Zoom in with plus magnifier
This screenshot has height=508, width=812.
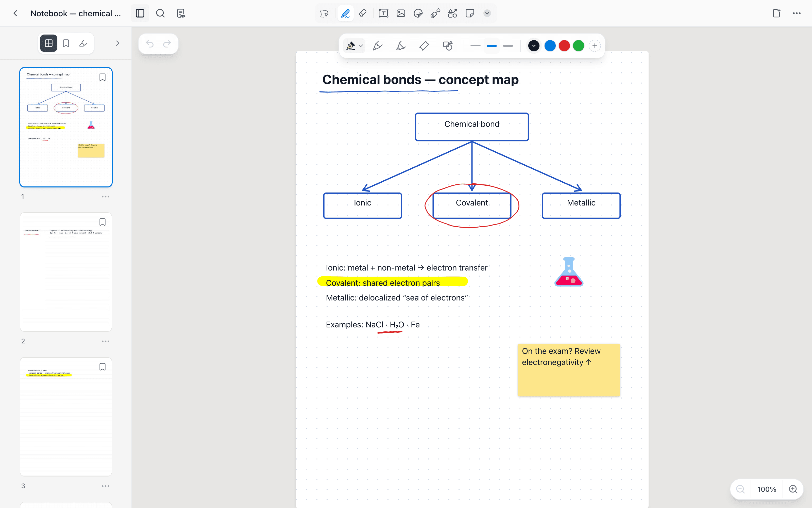(793, 489)
